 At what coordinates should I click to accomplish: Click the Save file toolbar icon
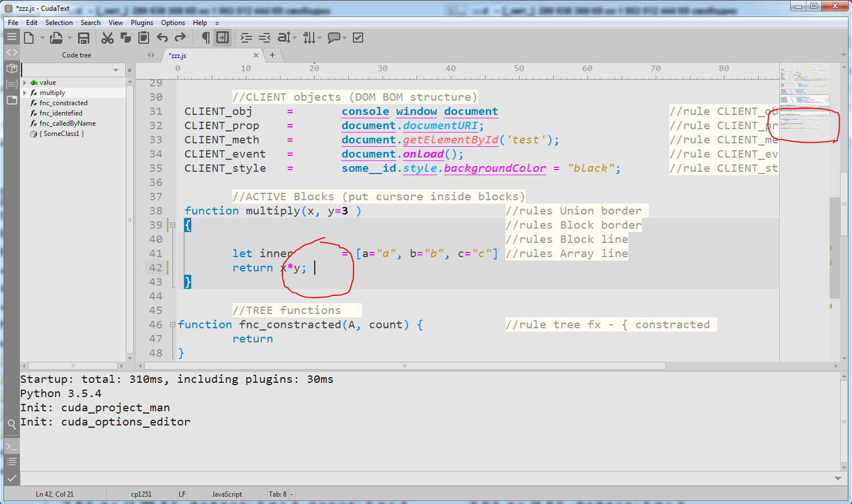pos(84,38)
